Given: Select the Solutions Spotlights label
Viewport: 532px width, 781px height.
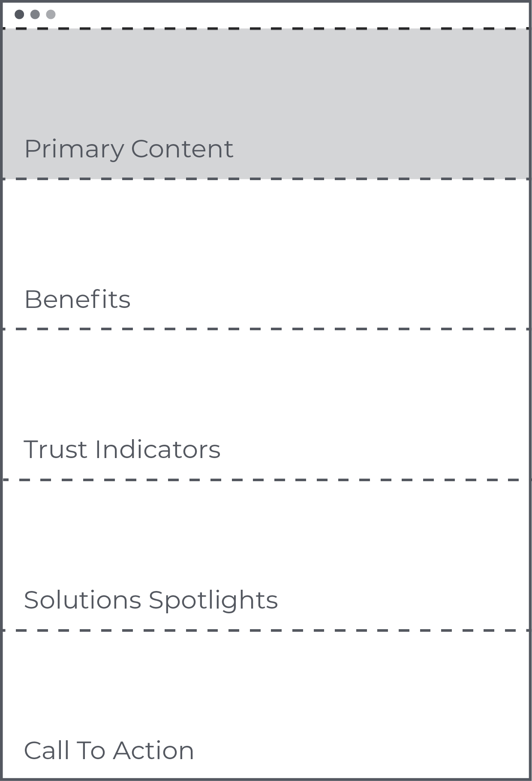Looking at the screenshot, I should [x=151, y=600].
